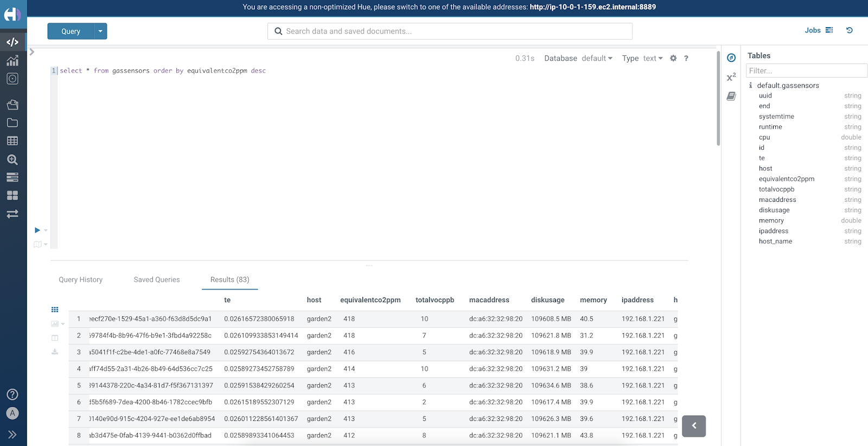Open the dashboard chart icon in the sidebar
Viewport: 868px width, 446px height.
[x=12, y=60]
